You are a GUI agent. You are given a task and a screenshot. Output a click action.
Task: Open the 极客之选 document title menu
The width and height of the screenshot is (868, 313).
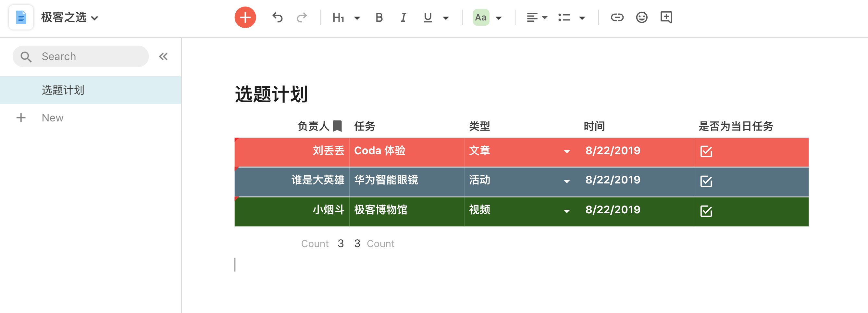click(69, 17)
